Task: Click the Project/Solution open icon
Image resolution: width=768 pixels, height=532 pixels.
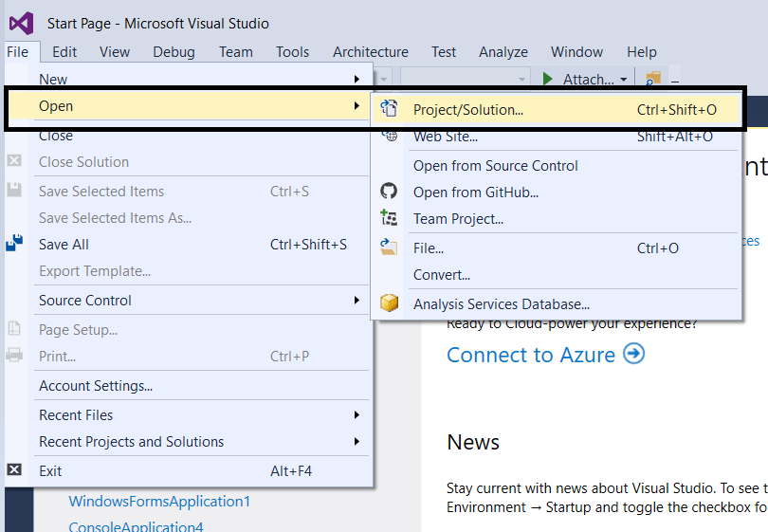Action: click(390, 108)
